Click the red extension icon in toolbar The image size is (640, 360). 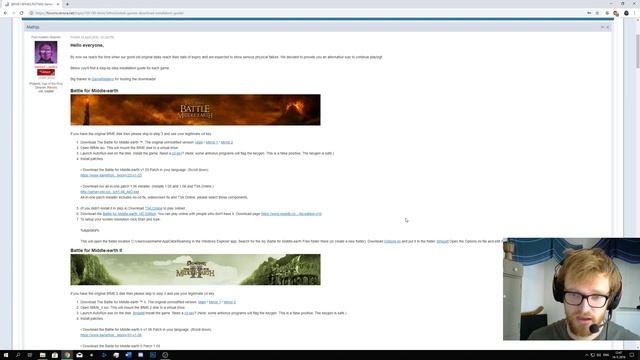click(x=616, y=13)
